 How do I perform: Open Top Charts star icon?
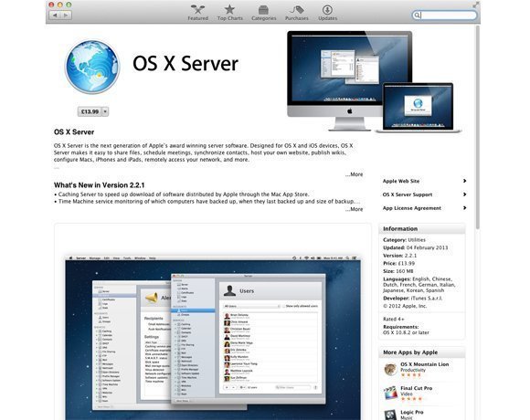point(230,10)
